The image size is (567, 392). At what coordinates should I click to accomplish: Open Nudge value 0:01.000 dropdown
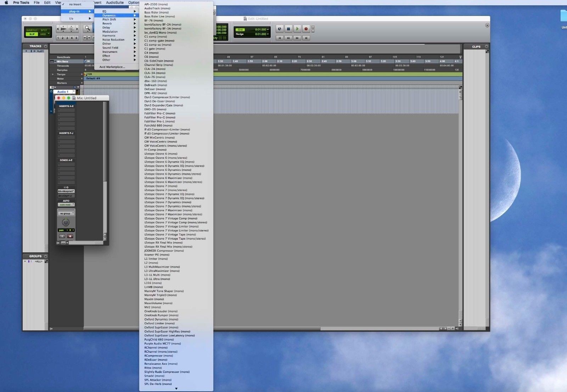[x=262, y=34]
